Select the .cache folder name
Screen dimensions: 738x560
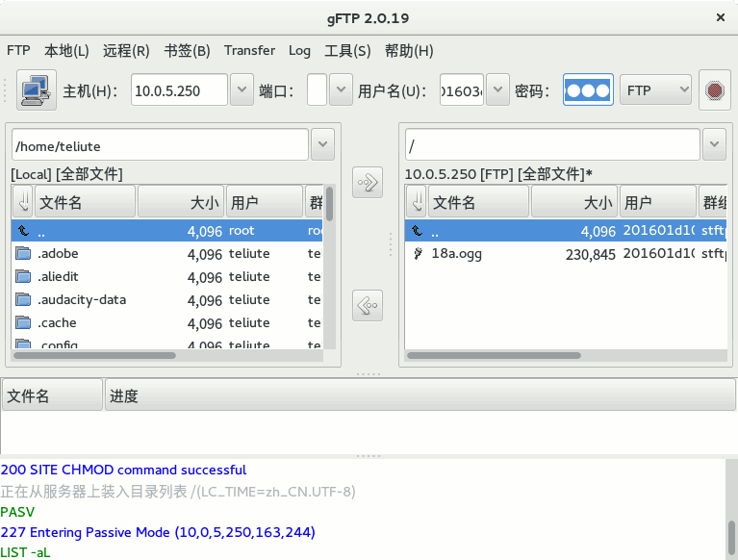tap(57, 323)
